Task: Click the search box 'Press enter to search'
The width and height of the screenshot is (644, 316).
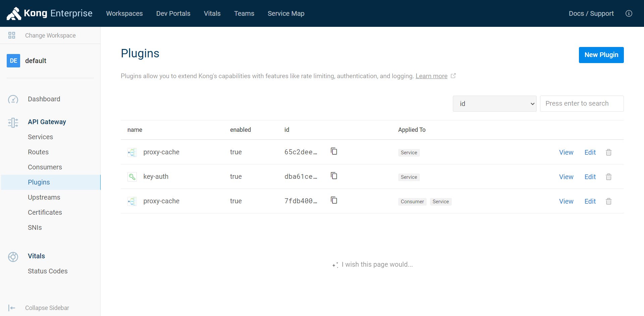Action: click(x=582, y=104)
